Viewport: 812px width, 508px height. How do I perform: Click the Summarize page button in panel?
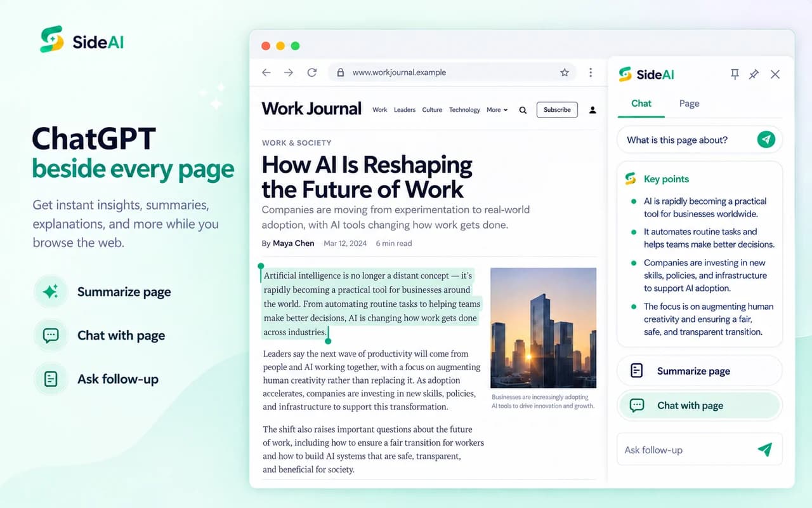pyautogui.click(x=699, y=371)
